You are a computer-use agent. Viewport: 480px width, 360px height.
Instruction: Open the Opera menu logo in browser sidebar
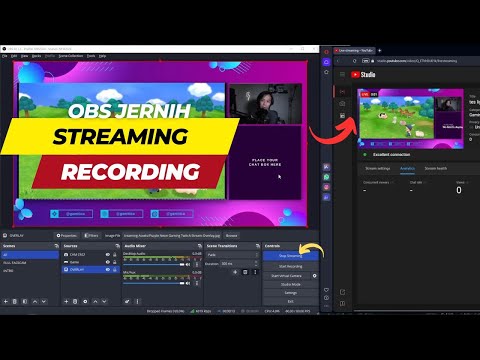327,52
